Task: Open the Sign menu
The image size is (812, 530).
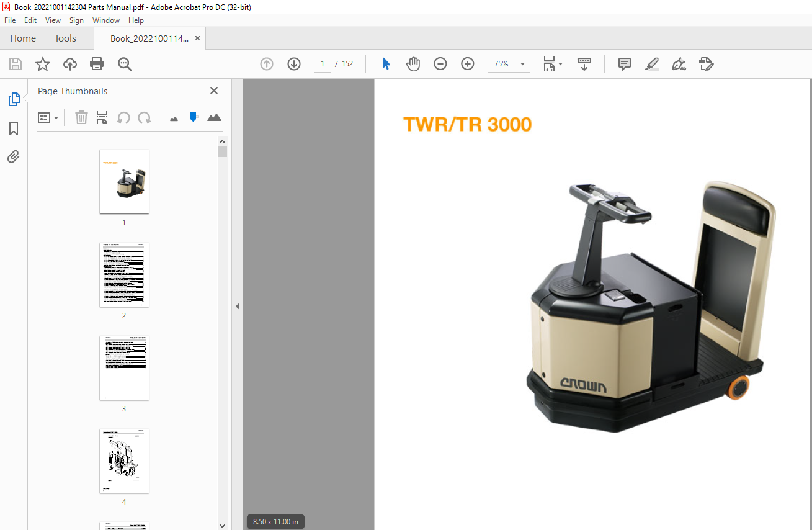Action: [76, 20]
